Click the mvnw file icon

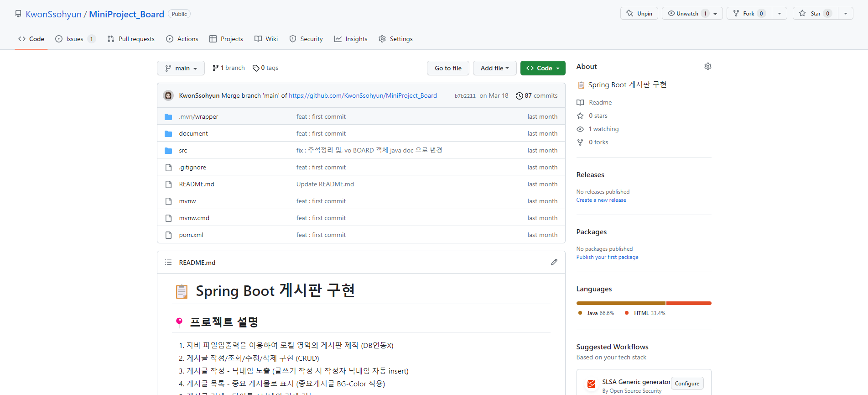[168, 201]
